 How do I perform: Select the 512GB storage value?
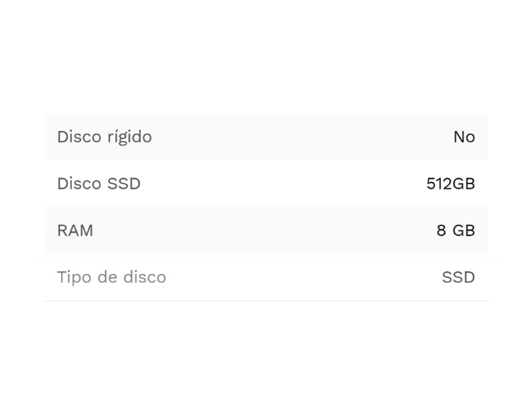[x=451, y=184]
